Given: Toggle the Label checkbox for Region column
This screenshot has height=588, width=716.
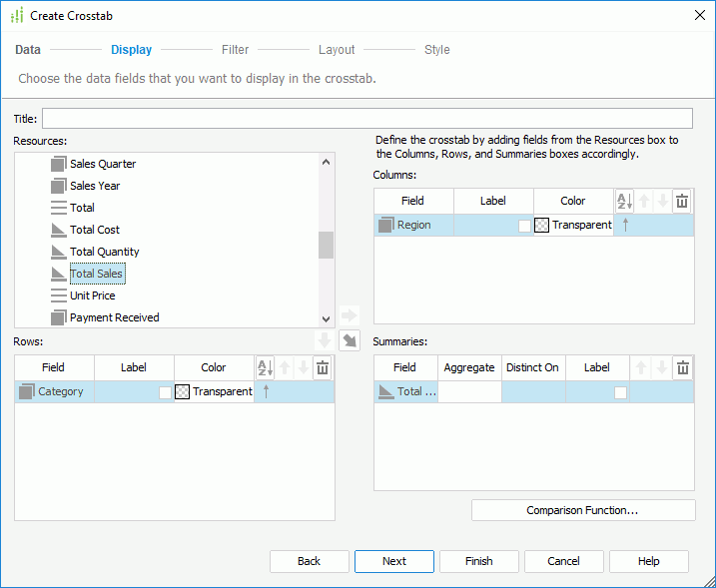Looking at the screenshot, I should (x=524, y=226).
